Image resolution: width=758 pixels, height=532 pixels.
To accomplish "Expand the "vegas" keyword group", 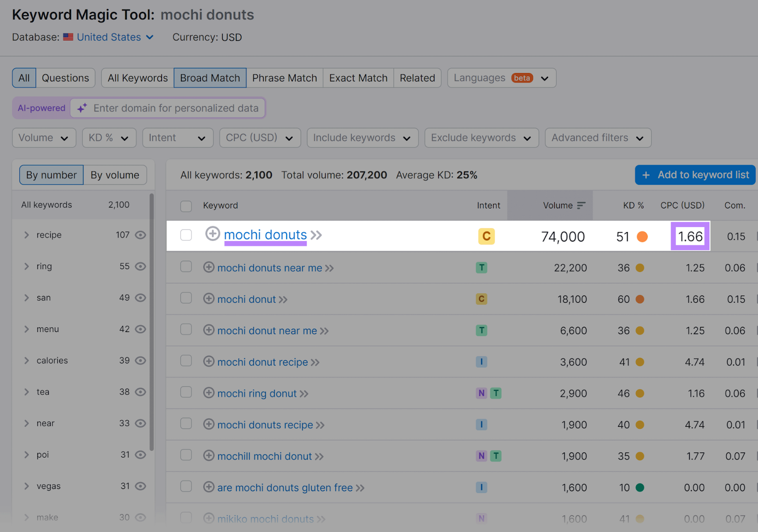I will [27, 486].
